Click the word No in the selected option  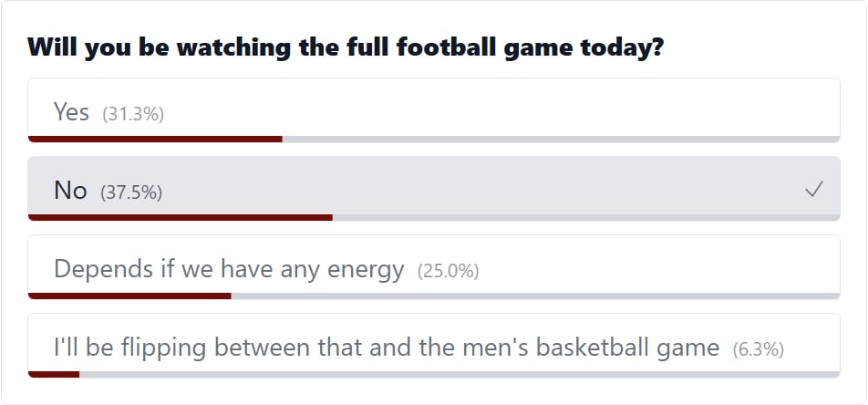click(70, 191)
